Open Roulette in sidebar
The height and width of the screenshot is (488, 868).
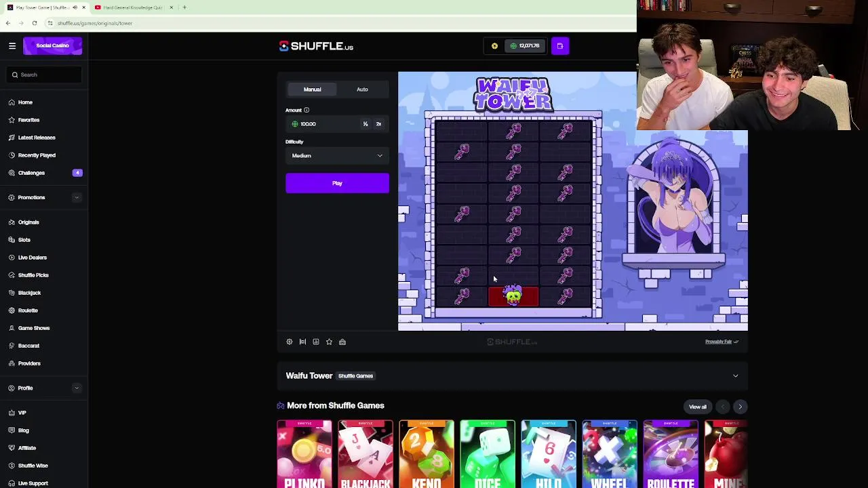(x=28, y=310)
